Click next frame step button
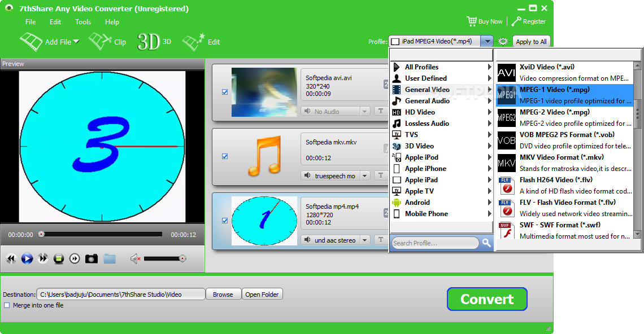The width and height of the screenshot is (644, 334). [x=75, y=258]
